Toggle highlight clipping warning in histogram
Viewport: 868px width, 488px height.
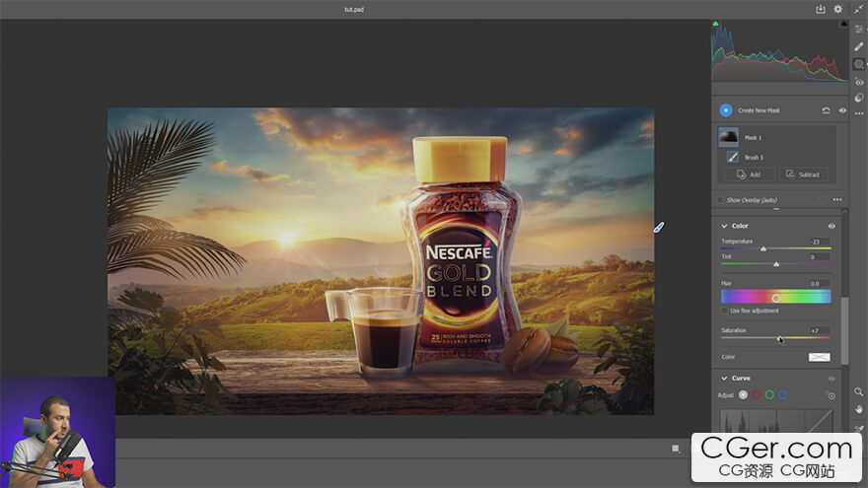pos(843,24)
